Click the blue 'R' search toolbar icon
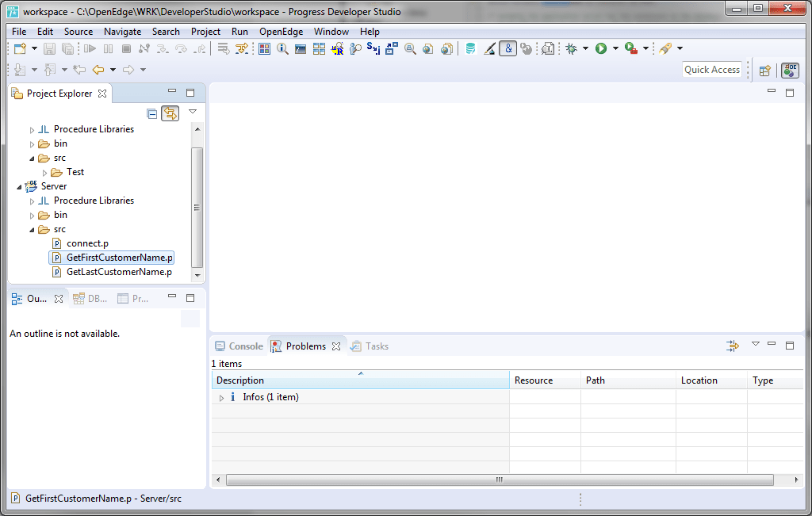 coord(337,48)
